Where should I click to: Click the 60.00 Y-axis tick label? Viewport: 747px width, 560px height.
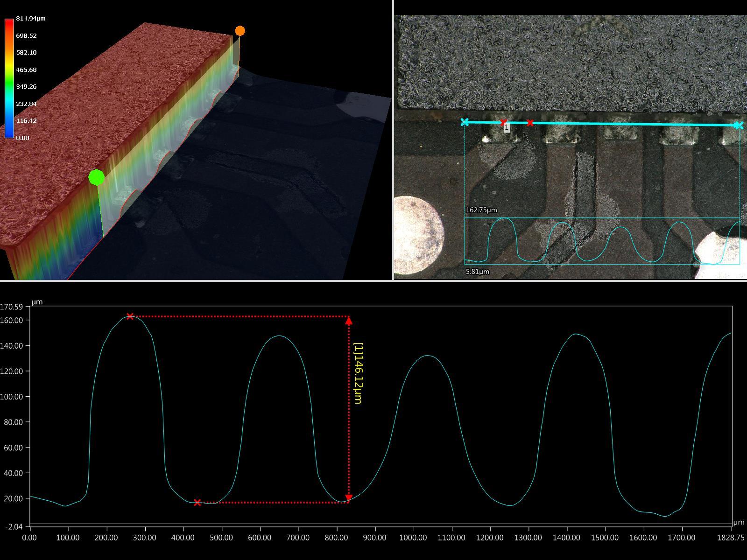[14, 448]
